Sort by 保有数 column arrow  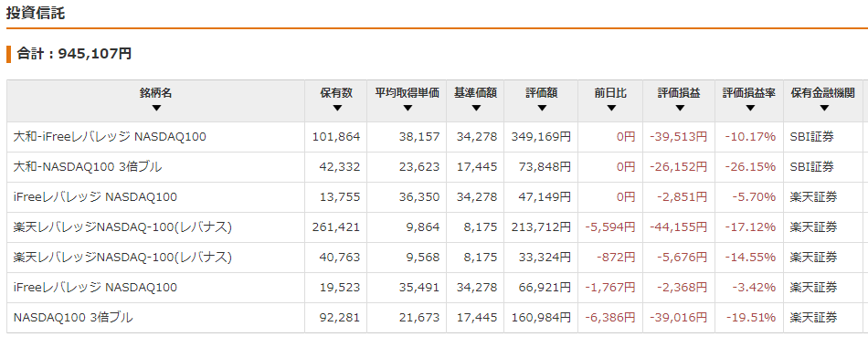click(x=336, y=109)
